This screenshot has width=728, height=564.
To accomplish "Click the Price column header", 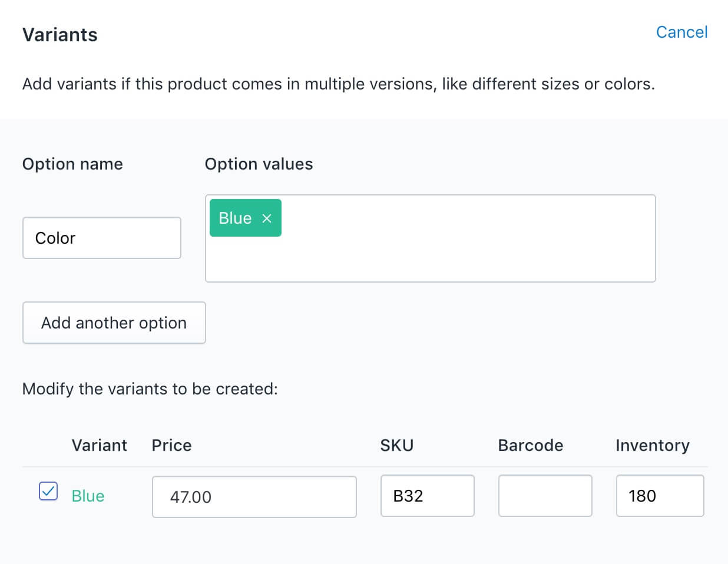I will (x=171, y=446).
